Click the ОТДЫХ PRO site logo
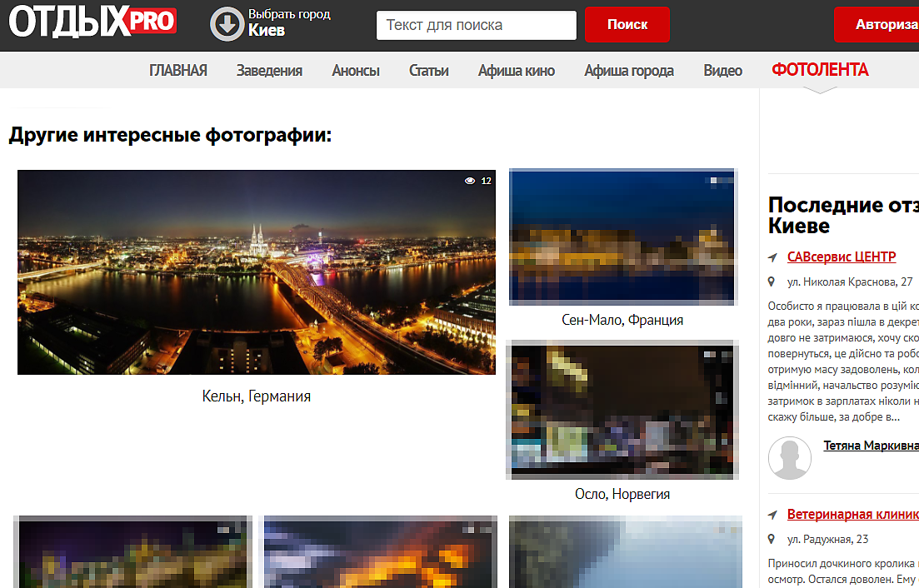Screen dimensions: 919x588 (92, 22)
